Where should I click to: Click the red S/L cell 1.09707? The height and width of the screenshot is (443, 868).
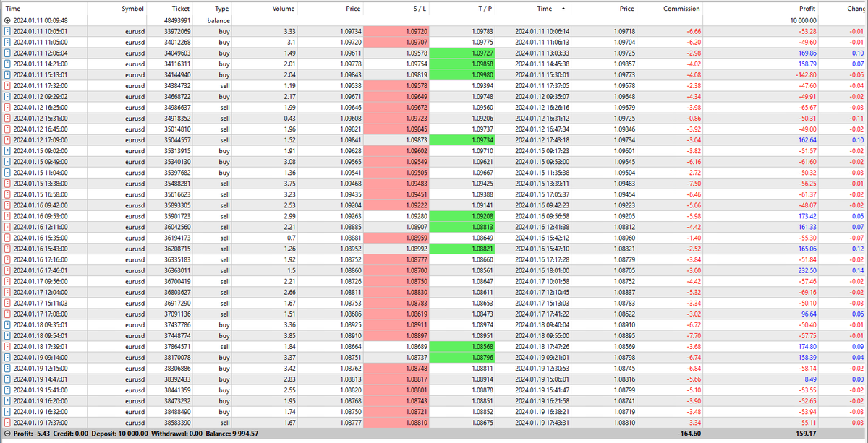(x=397, y=43)
